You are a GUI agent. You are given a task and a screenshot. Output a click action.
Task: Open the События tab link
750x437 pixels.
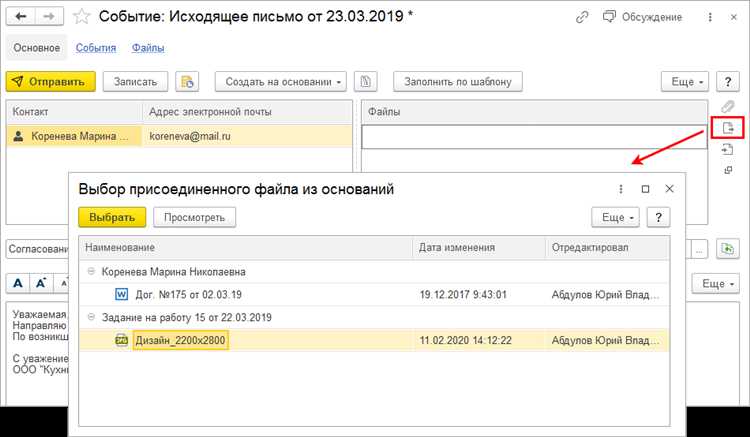tap(96, 48)
